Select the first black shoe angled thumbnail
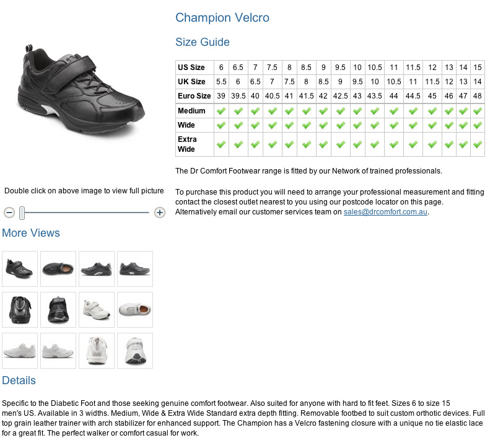The image size is (490, 448). click(x=20, y=269)
